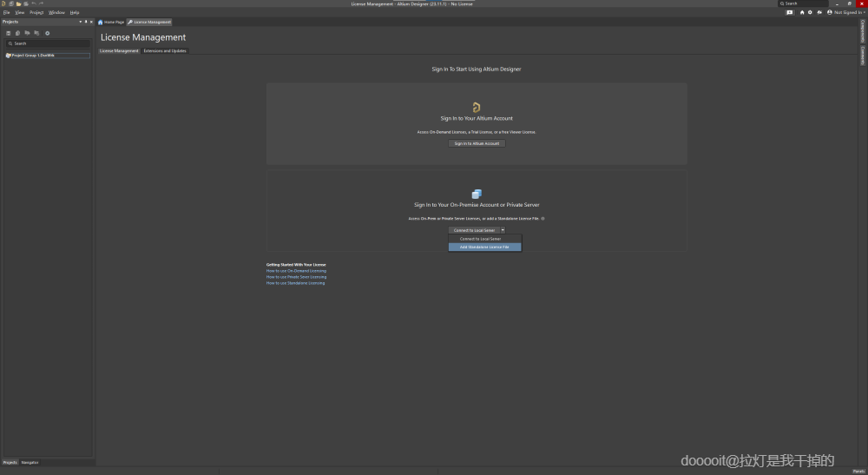Open the Comments vertical side panel tab
This screenshot has height=475, width=868.
click(x=863, y=56)
